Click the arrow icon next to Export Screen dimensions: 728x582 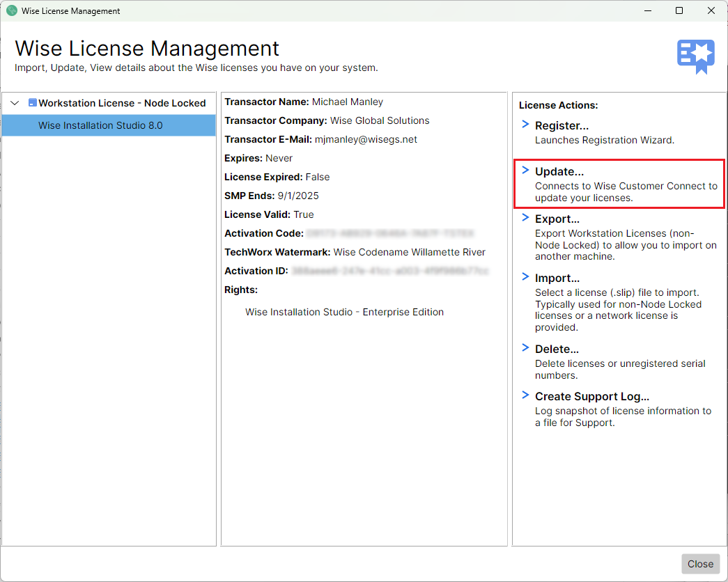click(x=524, y=218)
